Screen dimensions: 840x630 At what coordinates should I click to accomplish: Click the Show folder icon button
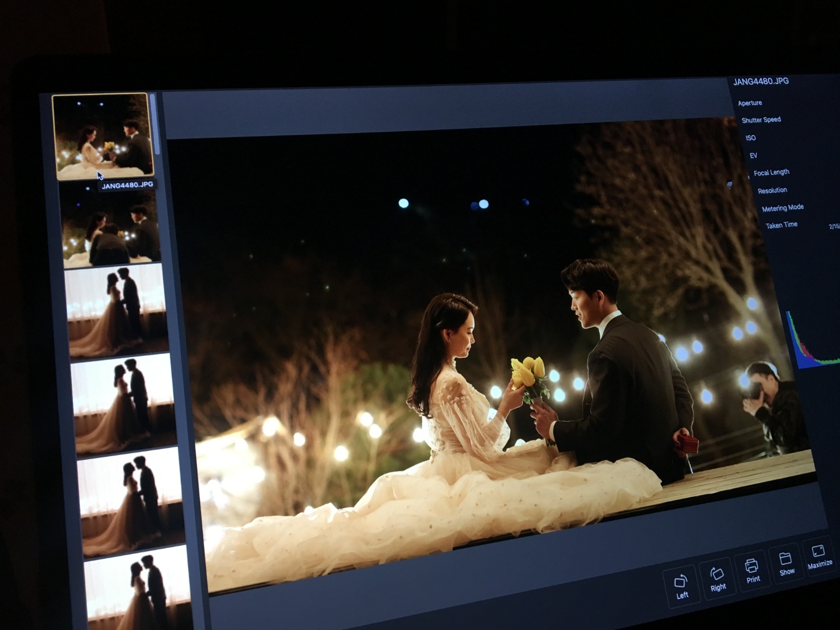[786, 563]
